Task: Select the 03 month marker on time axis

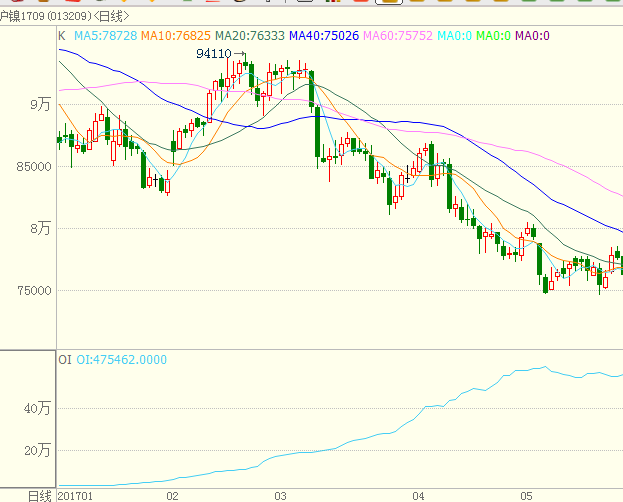Action: 280,495
